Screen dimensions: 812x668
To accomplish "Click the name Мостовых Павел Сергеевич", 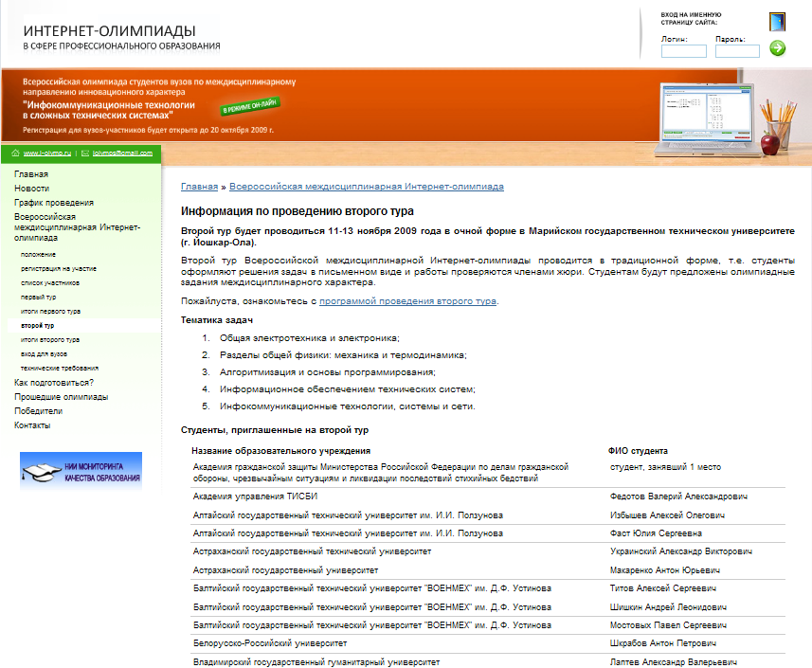I will (x=668, y=625).
